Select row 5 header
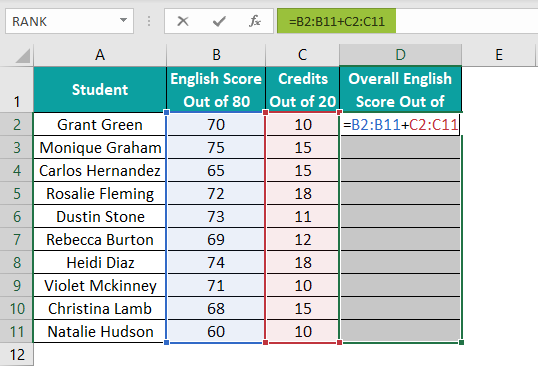Screen dimensions: 538x366 click(x=16, y=193)
